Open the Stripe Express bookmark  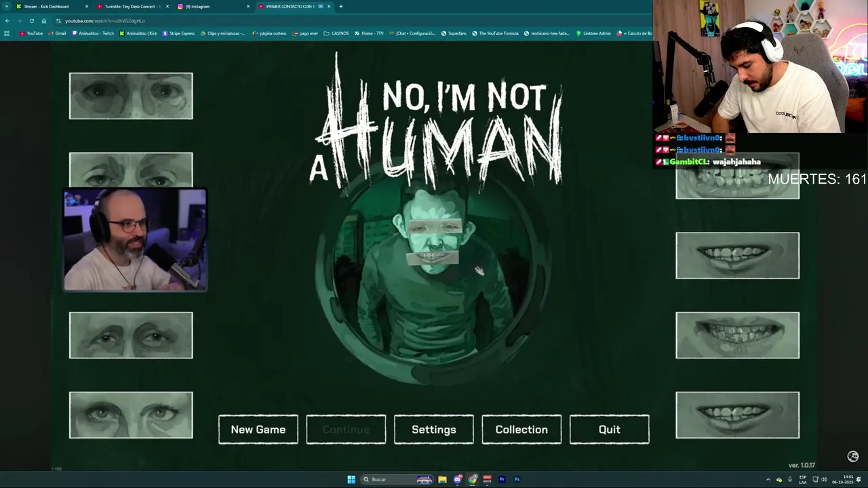[179, 33]
